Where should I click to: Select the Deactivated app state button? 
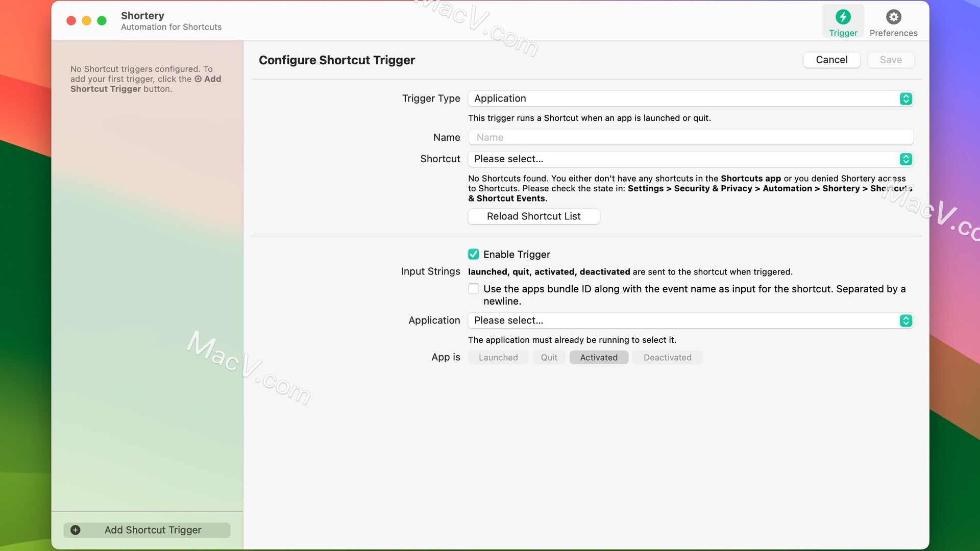(667, 357)
